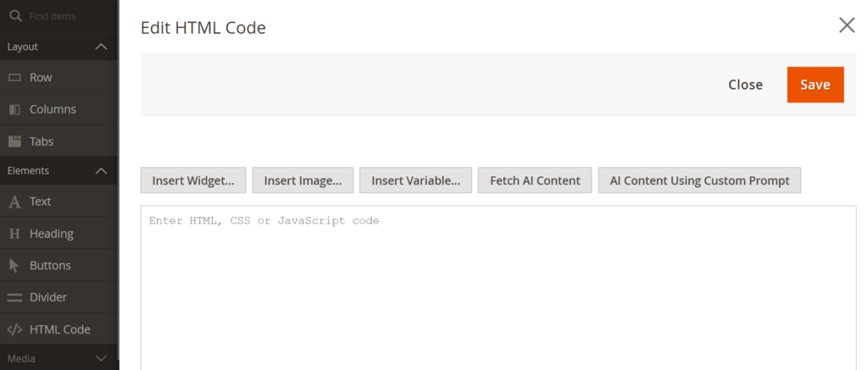This screenshot has height=370, width=868.
Task: Click the Close text button
Action: pyautogui.click(x=745, y=85)
